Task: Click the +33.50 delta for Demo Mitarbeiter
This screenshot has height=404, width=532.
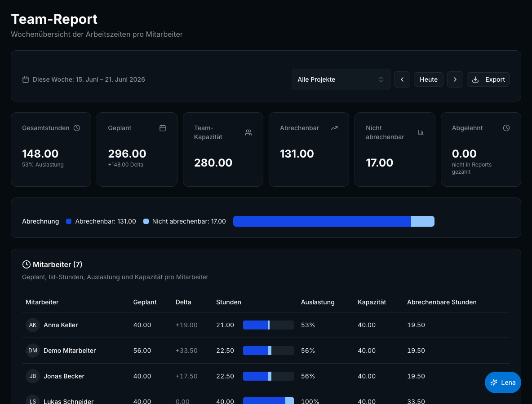Action: click(186, 351)
